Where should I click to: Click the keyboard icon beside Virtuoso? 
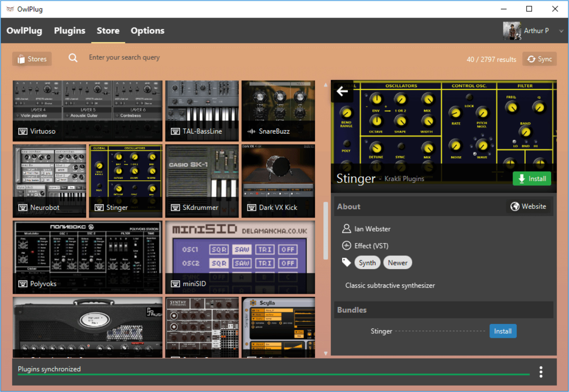(x=23, y=131)
